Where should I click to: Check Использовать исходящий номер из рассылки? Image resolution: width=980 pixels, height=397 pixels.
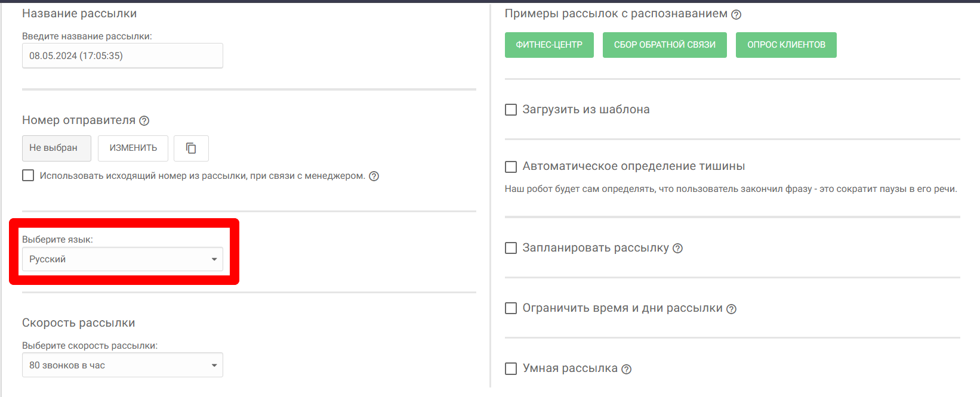click(x=28, y=175)
